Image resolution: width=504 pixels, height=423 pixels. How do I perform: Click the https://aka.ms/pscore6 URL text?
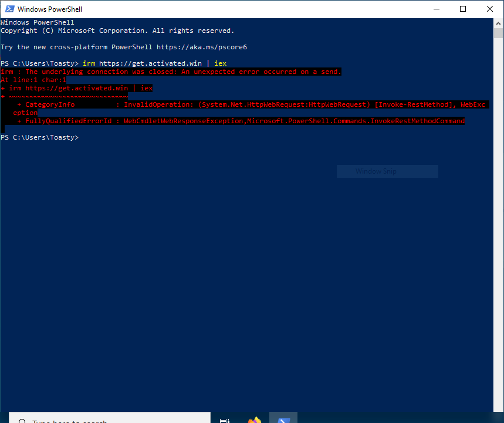coord(202,47)
